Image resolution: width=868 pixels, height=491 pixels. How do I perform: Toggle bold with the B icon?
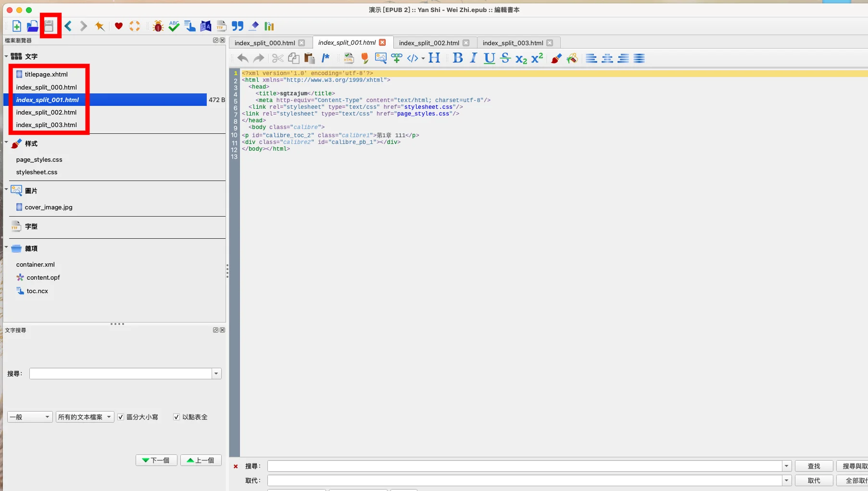[458, 58]
